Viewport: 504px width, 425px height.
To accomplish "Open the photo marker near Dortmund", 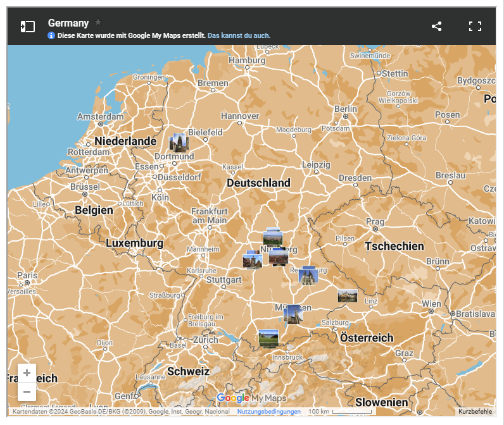I will click(179, 142).
